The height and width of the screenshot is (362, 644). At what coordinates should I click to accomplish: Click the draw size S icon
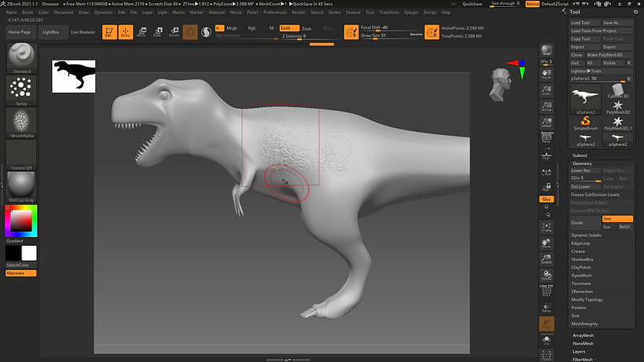(351, 32)
